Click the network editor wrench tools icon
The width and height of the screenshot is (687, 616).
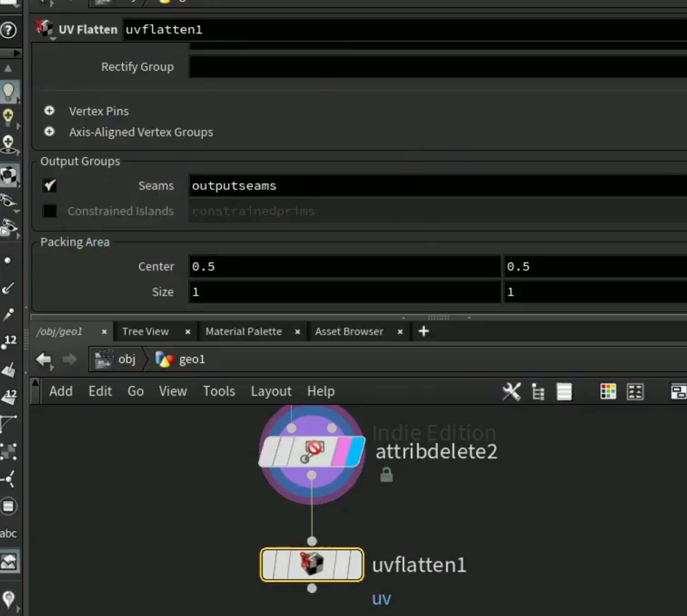tap(511, 391)
